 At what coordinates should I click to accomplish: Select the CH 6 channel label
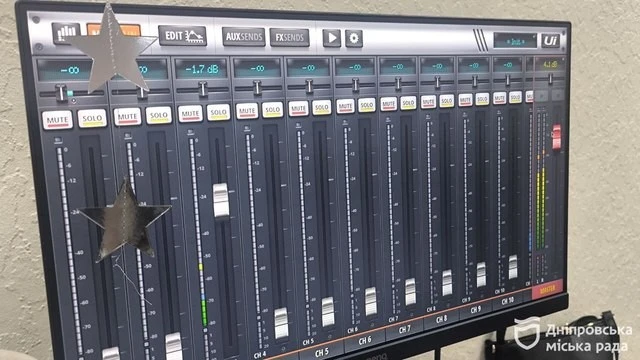[x=364, y=340]
